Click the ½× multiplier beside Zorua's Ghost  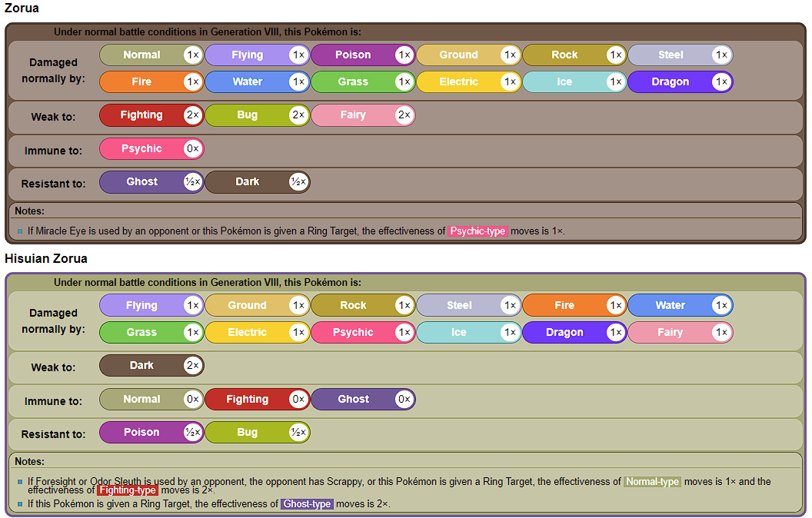(193, 182)
